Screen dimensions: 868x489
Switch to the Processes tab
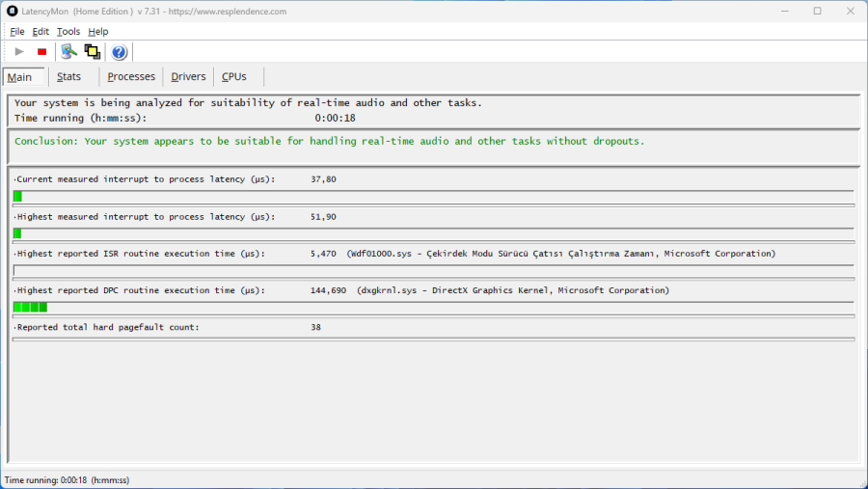131,77
